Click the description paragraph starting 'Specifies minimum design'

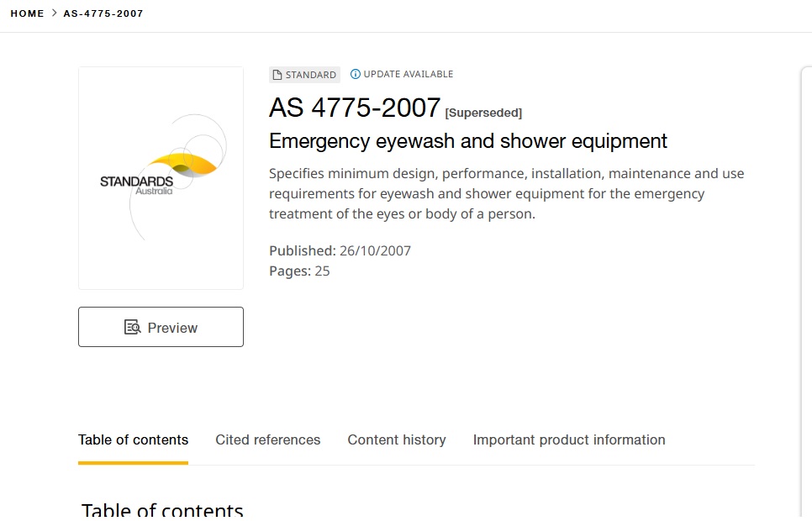point(507,193)
